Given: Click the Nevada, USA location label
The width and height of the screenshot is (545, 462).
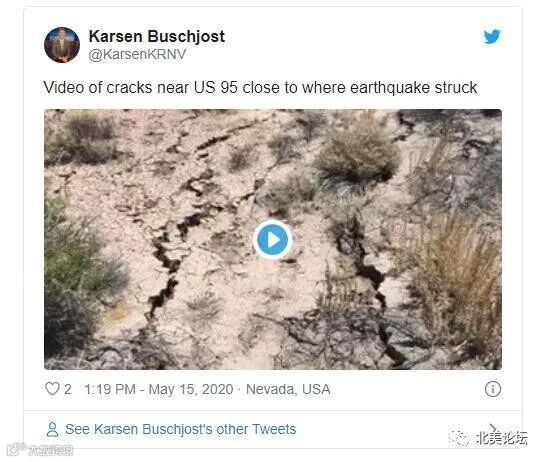Looking at the screenshot, I should tap(288, 389).
